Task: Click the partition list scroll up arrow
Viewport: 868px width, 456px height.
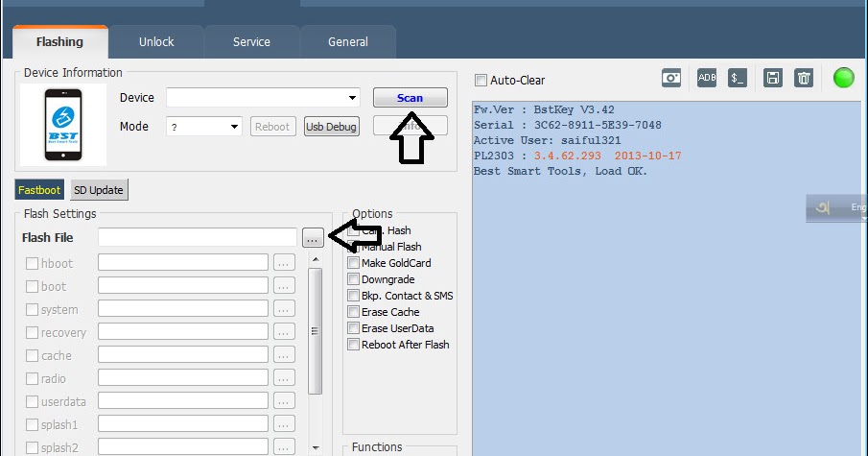Action: tap(316, 259)
